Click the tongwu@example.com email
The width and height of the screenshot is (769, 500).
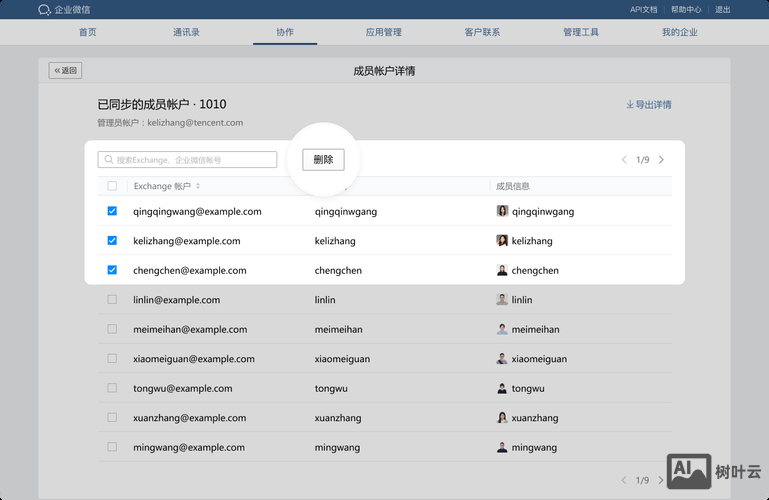(182, 388)
